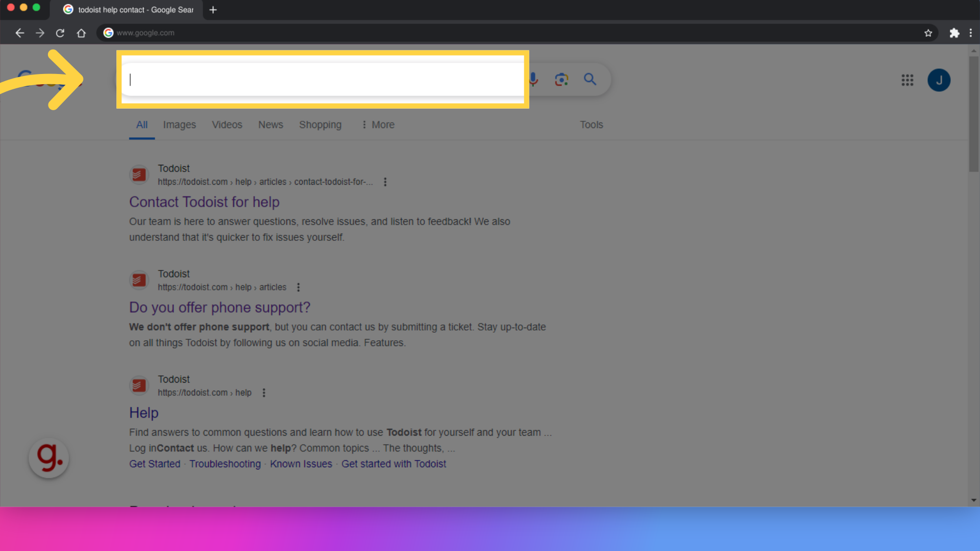This screenshot has width=980, height=551.
Task: Click Todoist favicon of Help result
Action: coord(139,386)
